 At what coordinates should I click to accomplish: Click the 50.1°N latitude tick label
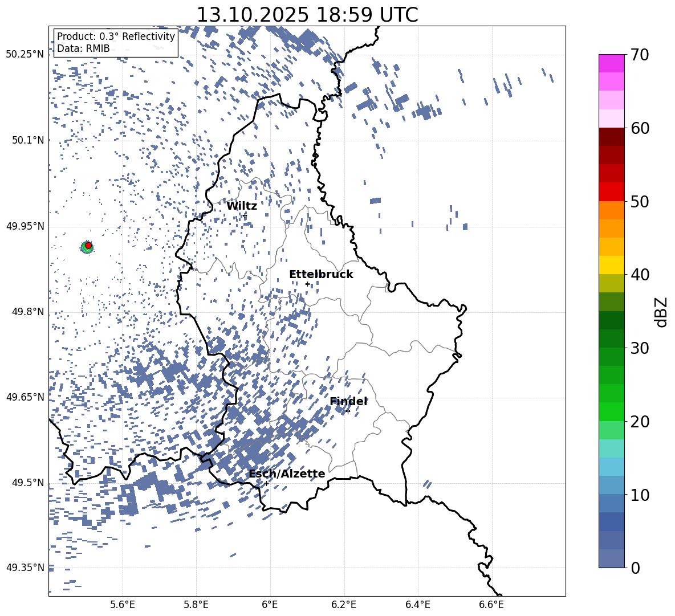(27, 140)
